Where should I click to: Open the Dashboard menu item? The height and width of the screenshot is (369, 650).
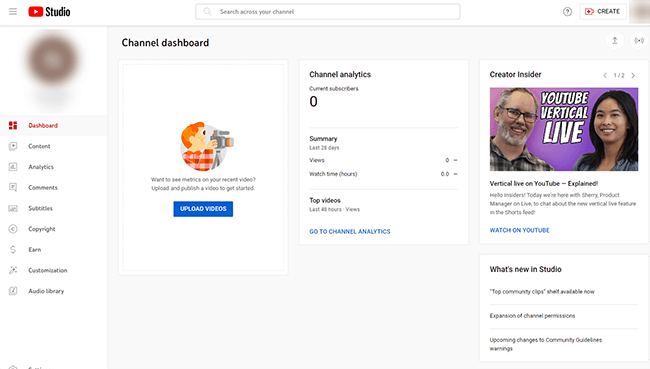[x=53, y=125]
